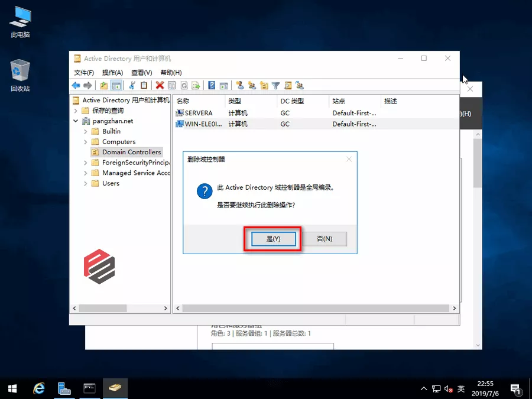Expand the Users container node
Image resolution: width=532 pixels, height=399 pixels.
pyautogui.click(x=86, y=183)
